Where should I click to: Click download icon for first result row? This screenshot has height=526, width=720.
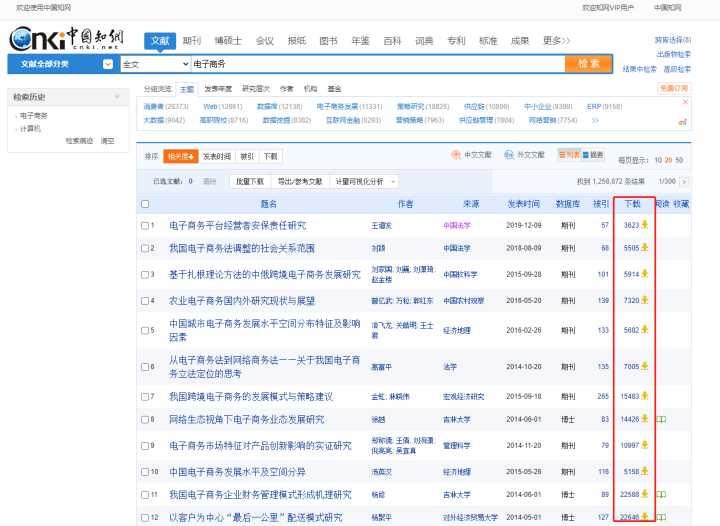pos(645,224)
